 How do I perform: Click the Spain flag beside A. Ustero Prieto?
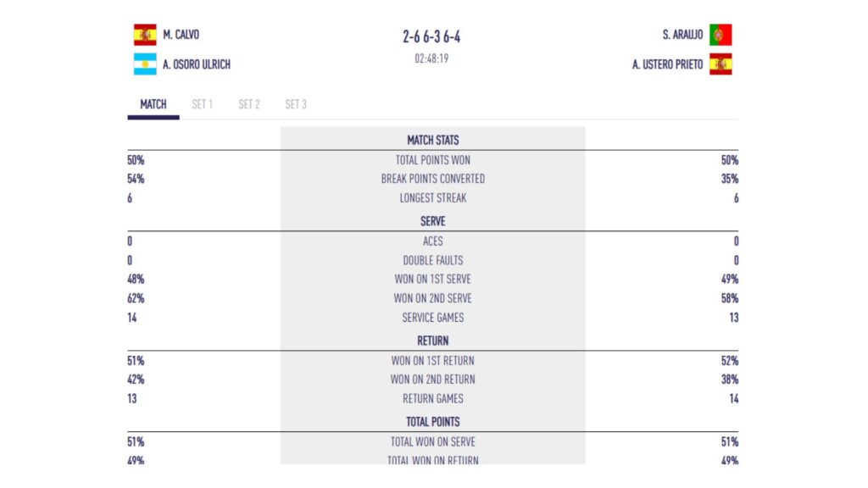pyautogui.click(x=721, y=64)
